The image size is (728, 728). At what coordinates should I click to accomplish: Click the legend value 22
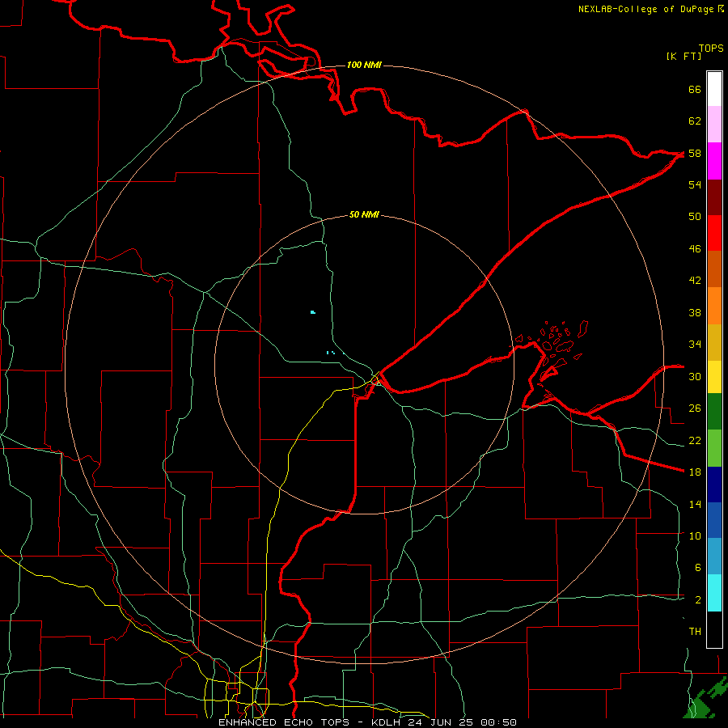pos(695,440)
